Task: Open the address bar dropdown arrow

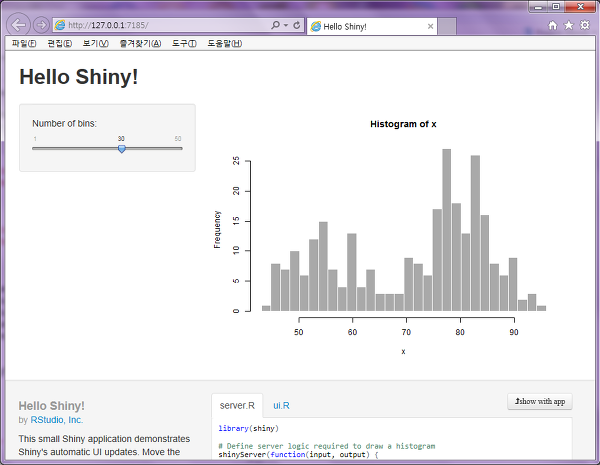Action: (x=285, y=26)
